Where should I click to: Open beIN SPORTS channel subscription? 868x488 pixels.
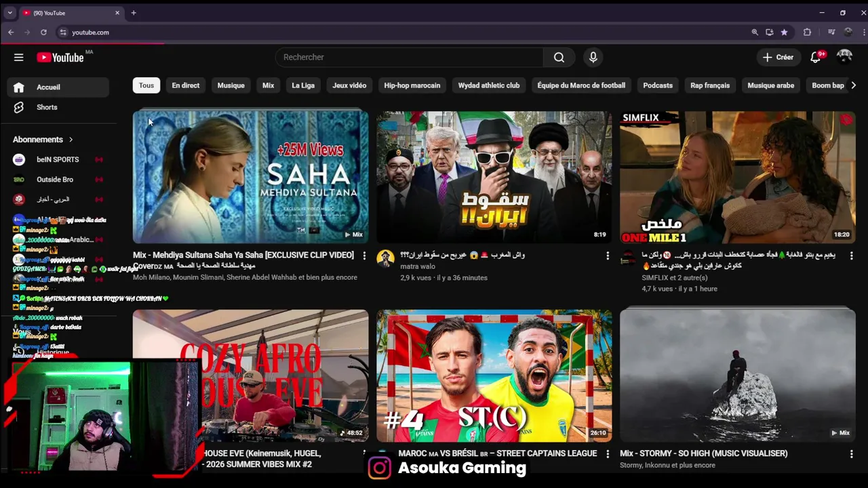coord(58,159)
